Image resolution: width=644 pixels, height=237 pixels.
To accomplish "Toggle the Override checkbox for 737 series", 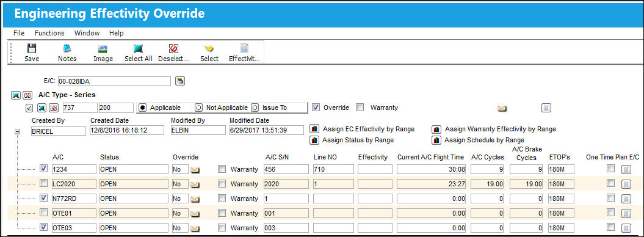I will (x=316, y=108).
